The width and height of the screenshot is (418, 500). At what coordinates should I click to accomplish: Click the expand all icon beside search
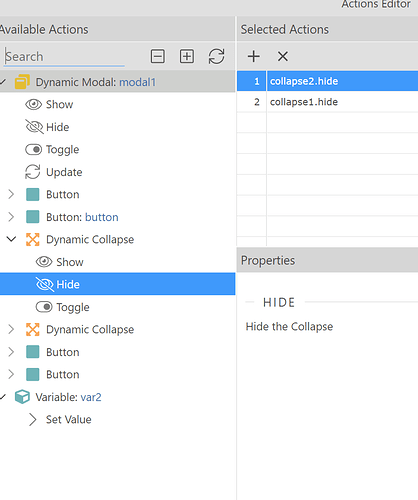pyautogui.click(x=187, y=56)
